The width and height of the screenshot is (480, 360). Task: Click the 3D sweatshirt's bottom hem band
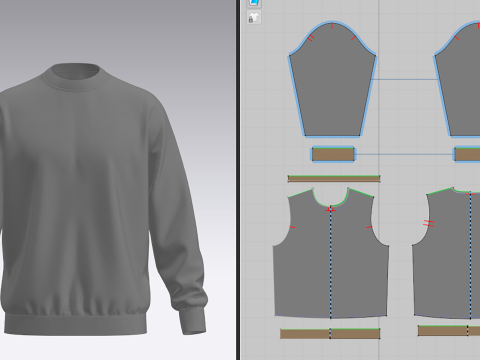coord(75,323)
